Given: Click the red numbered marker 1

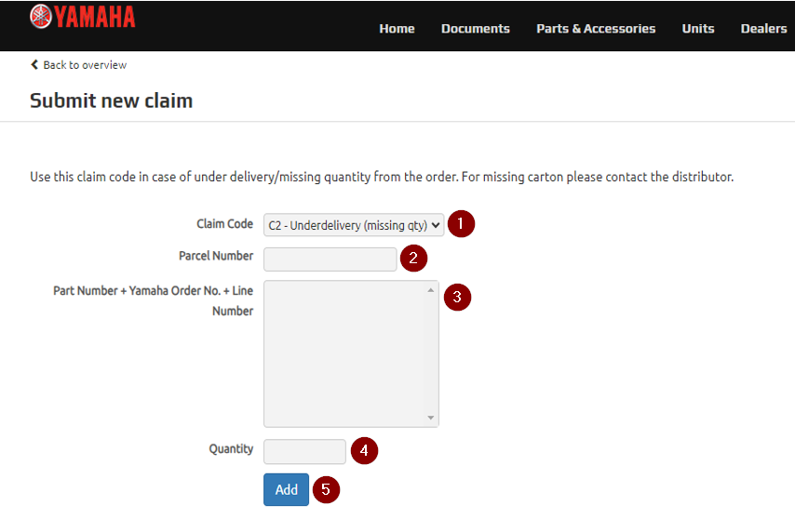Looking at the screenshot, I should pyautogui.click(x=461, y=223).
